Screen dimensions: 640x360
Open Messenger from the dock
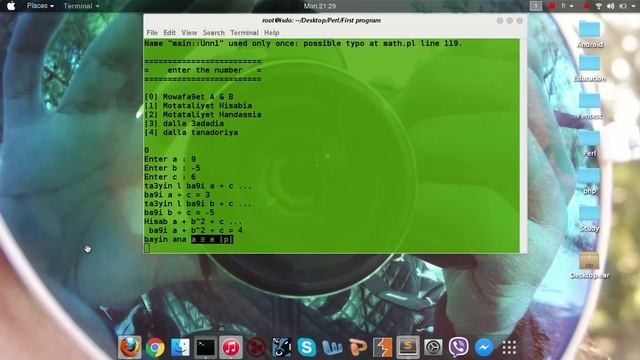click(484, 348)
